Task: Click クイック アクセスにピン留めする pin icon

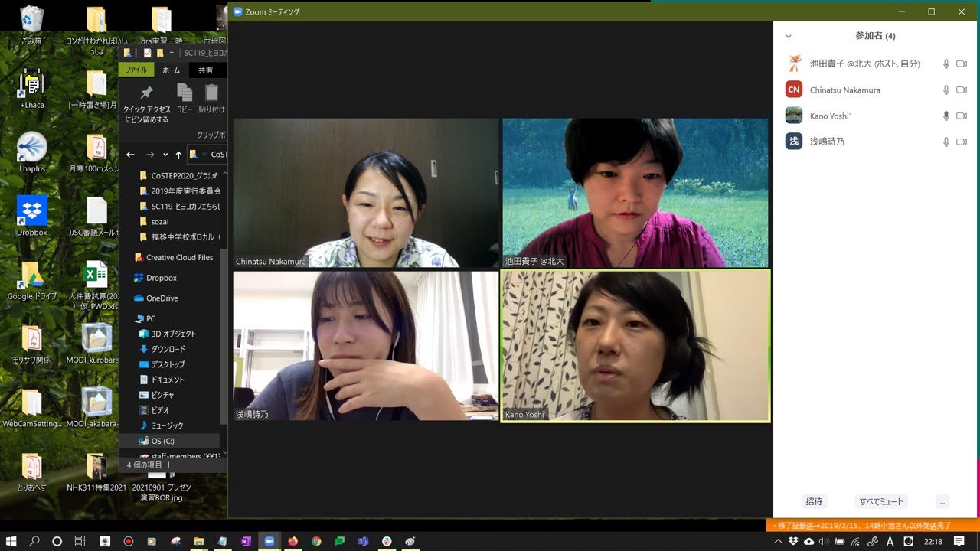Action: pos(146,93)
